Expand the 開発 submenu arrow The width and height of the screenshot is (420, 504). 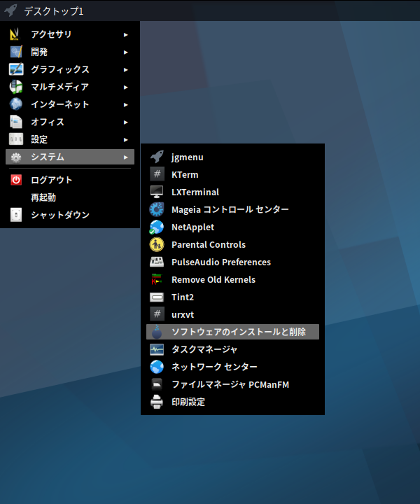[125, 52]
